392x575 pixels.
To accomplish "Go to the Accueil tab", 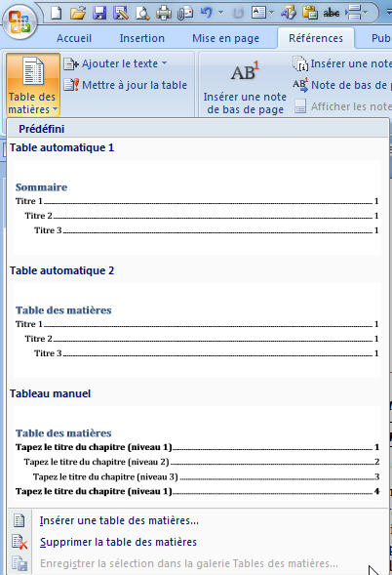I will click(74, 38).
